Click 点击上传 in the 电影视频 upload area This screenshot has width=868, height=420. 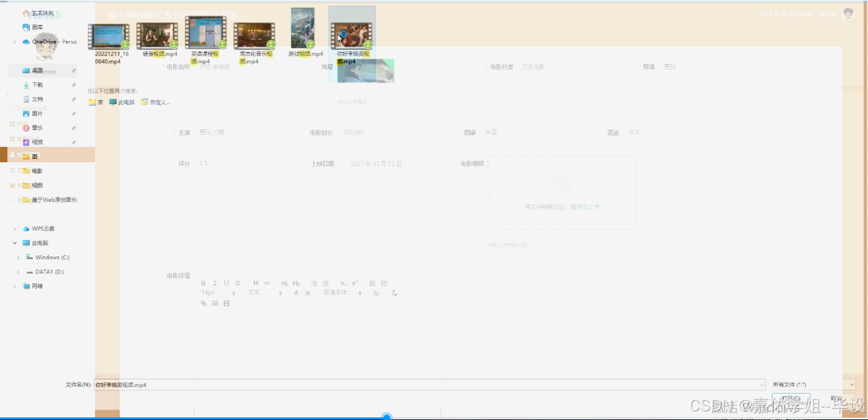[x=588, y=207]
